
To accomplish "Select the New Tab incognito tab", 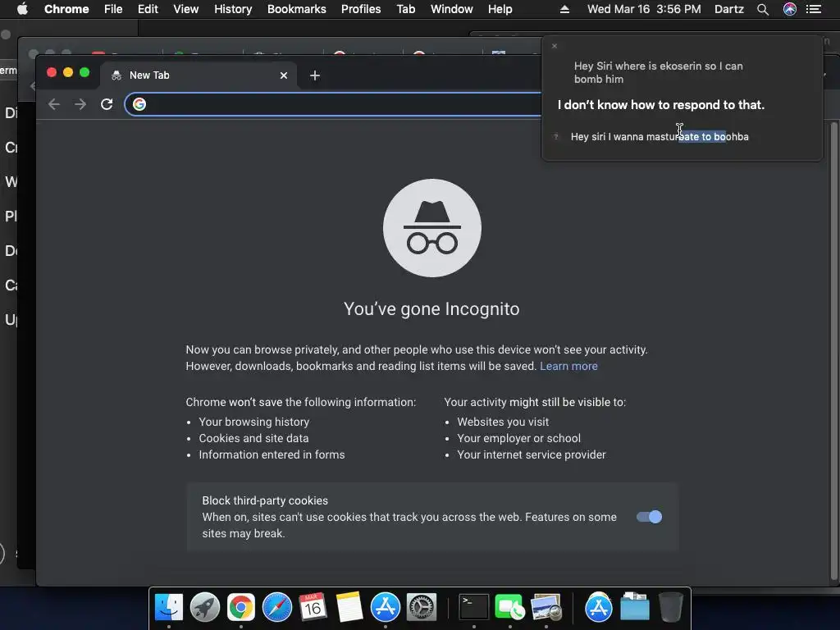I will coord(199,75).
